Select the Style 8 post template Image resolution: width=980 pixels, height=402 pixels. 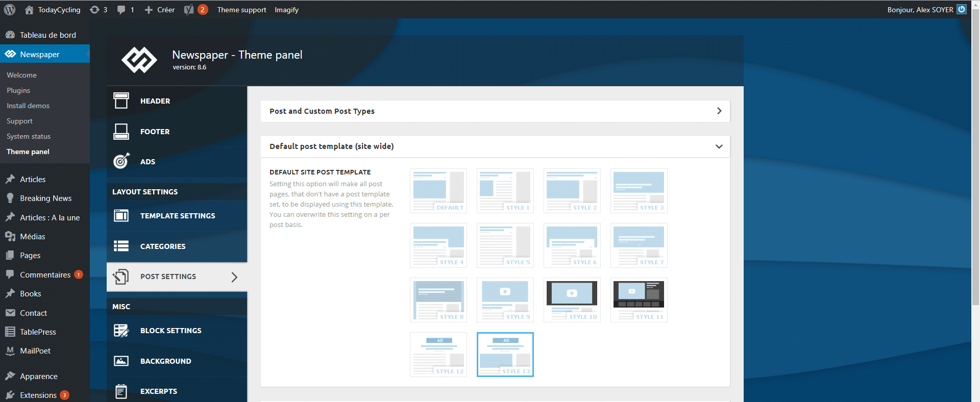pos(438,300)
